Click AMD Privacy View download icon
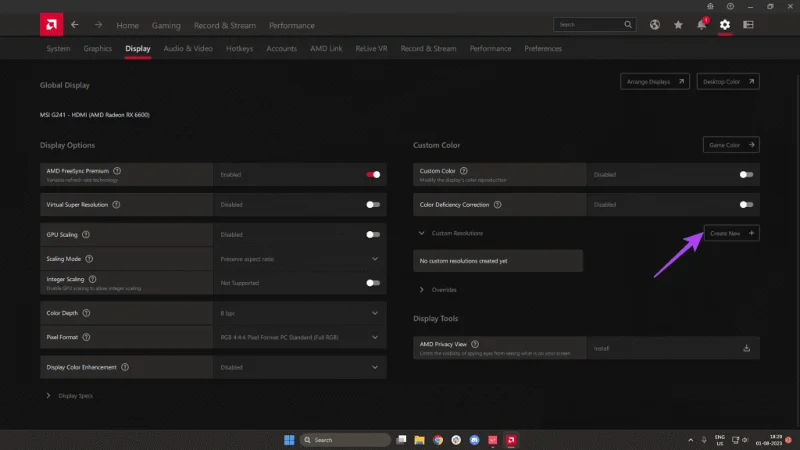Viewport: 800px width, 450px height. point(746,348)
